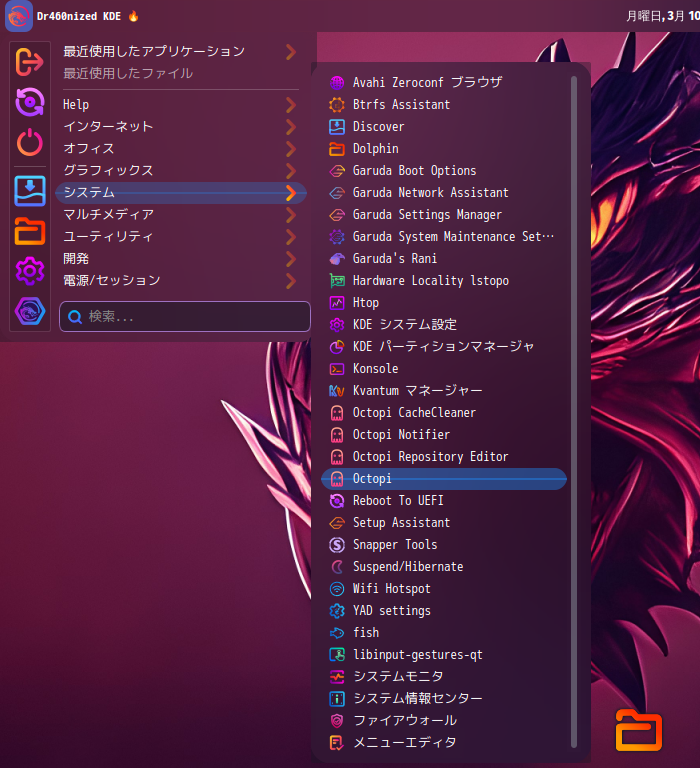
Task: Open the desktop folder icon on wallpaper
Action: point(639,729)
